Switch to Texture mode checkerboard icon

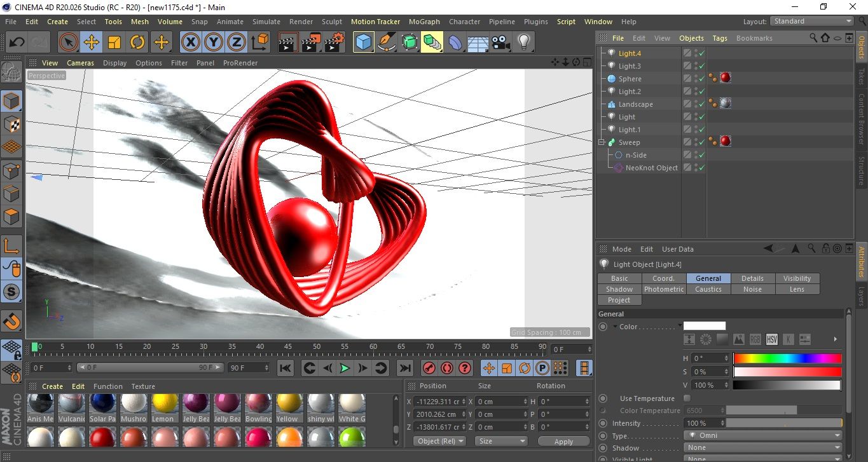[x=11, y=124]
